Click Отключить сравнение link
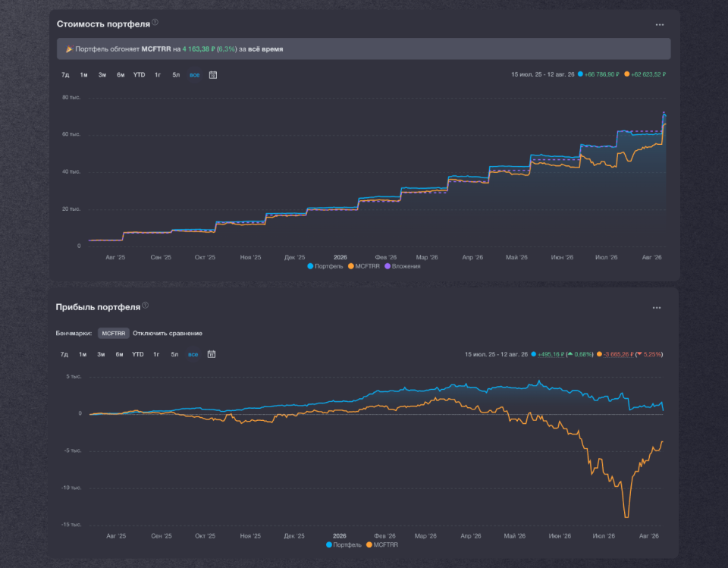 pos(168,334)
